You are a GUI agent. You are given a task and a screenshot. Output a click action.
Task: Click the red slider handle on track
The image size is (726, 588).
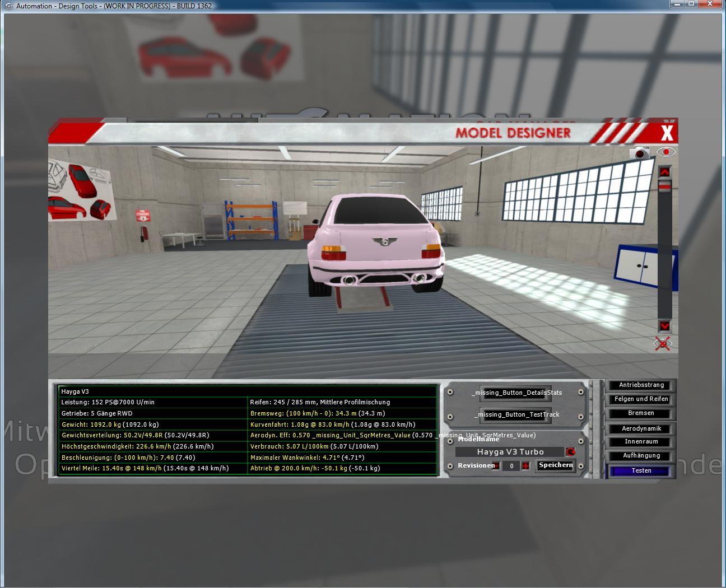[x=664, y=187]
